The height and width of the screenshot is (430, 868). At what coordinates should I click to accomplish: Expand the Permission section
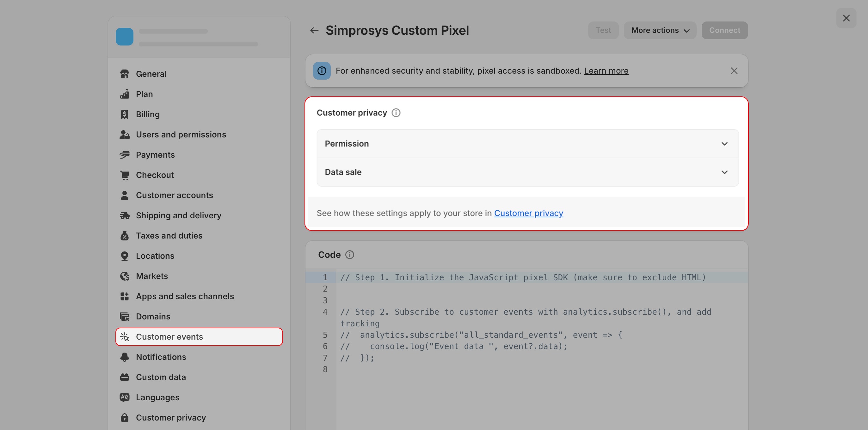(x=528, y=143)
